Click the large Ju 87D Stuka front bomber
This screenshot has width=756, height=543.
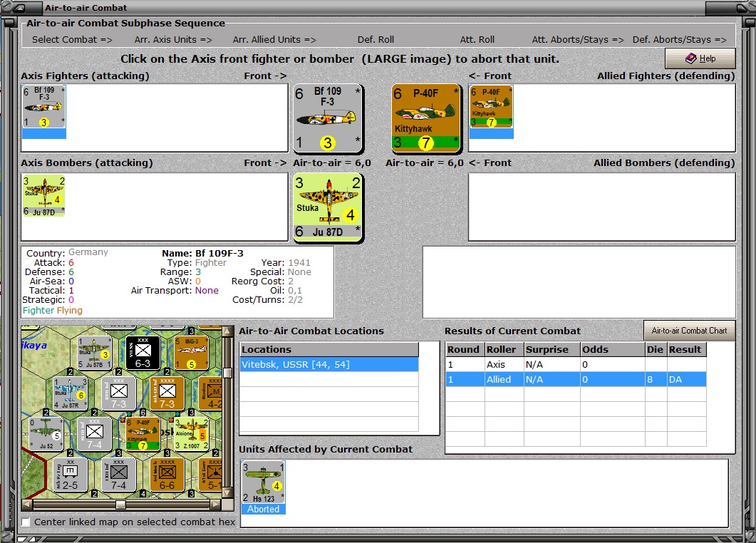click(328, 207)
